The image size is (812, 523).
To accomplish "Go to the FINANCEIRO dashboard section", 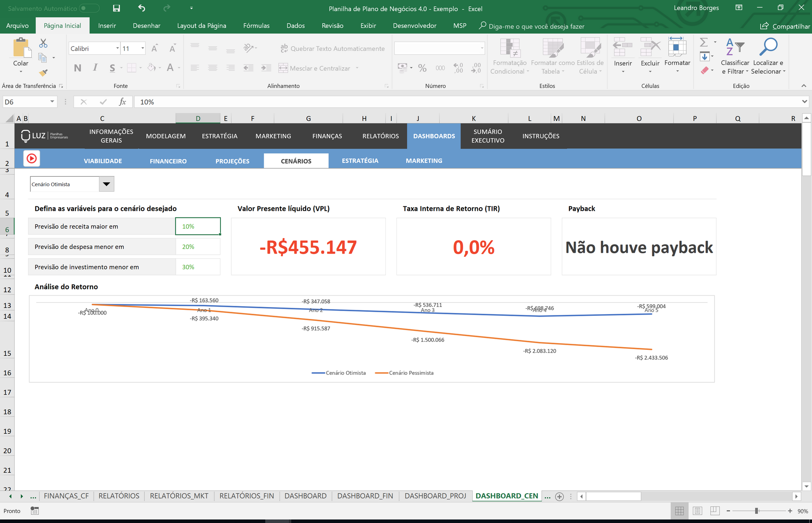I will coord(168,161).
